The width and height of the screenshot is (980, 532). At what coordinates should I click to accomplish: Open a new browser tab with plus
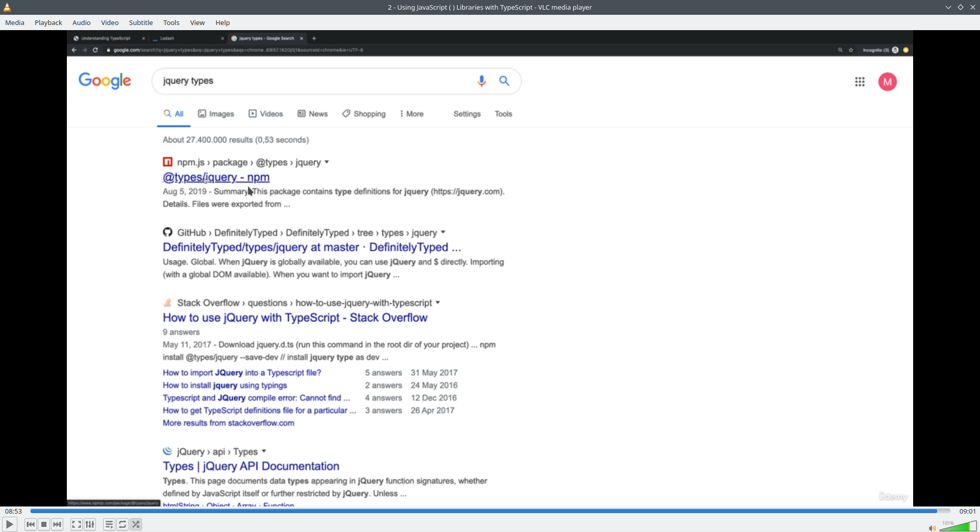pyautogui.click(x=314, y=38)
